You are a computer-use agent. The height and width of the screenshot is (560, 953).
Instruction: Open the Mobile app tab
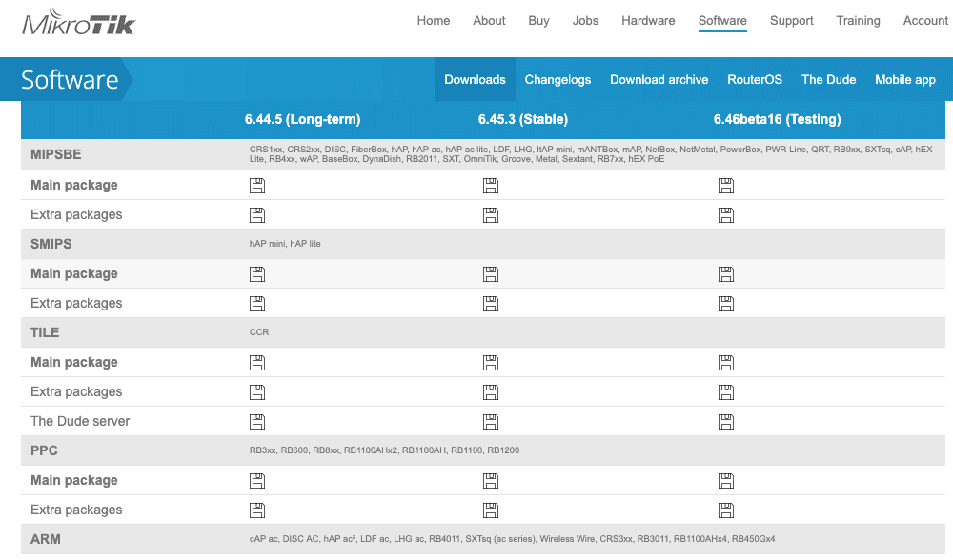click(905, 80)
